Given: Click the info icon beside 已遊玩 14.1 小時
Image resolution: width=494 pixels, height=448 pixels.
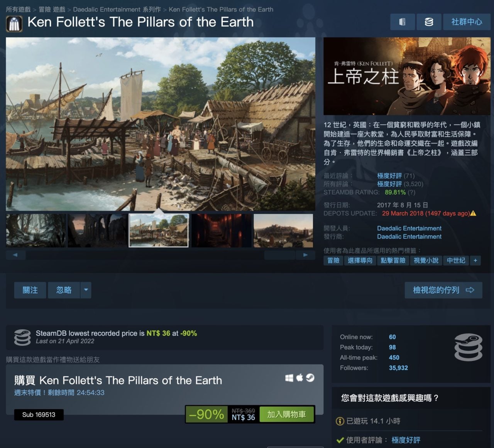Looking at the screenshot, I should click(x=340, y=421).
